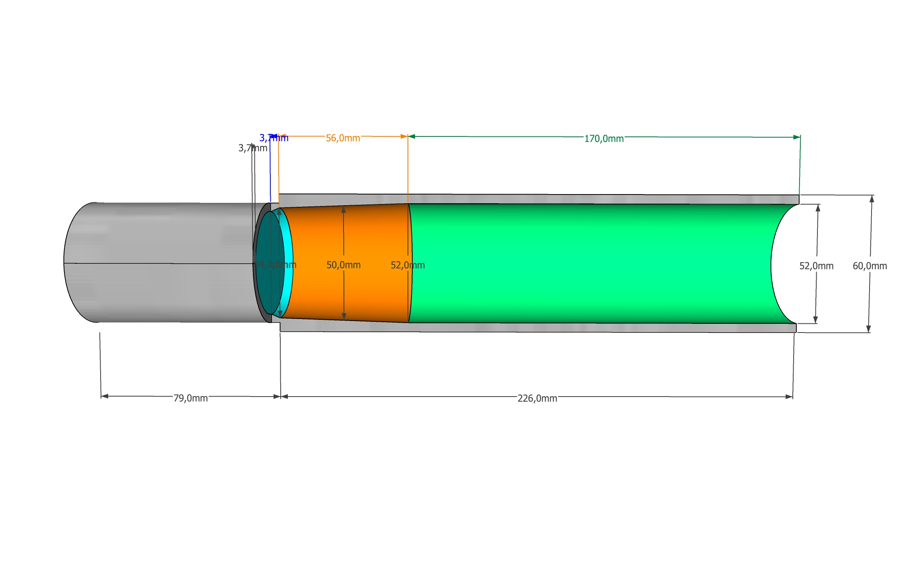Click the 60,0mm outer diameter label
The image size is (924, 568).
pyautogui.click(x=870, y=266)
